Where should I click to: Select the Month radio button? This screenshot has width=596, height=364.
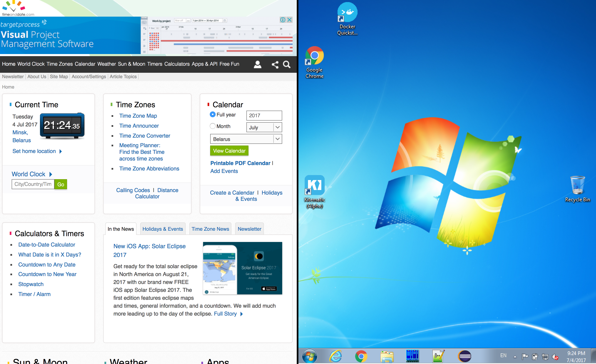click(x=212, y=126)
